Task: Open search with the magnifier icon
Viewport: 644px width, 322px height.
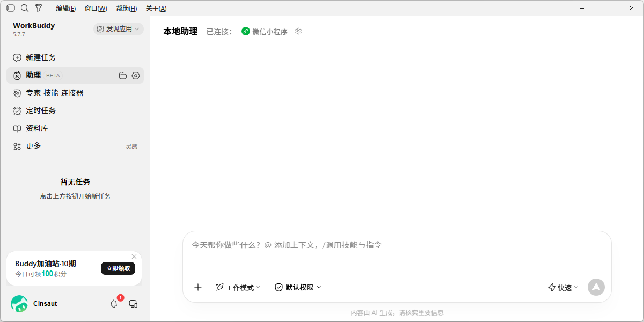Action: coord(25,8)
